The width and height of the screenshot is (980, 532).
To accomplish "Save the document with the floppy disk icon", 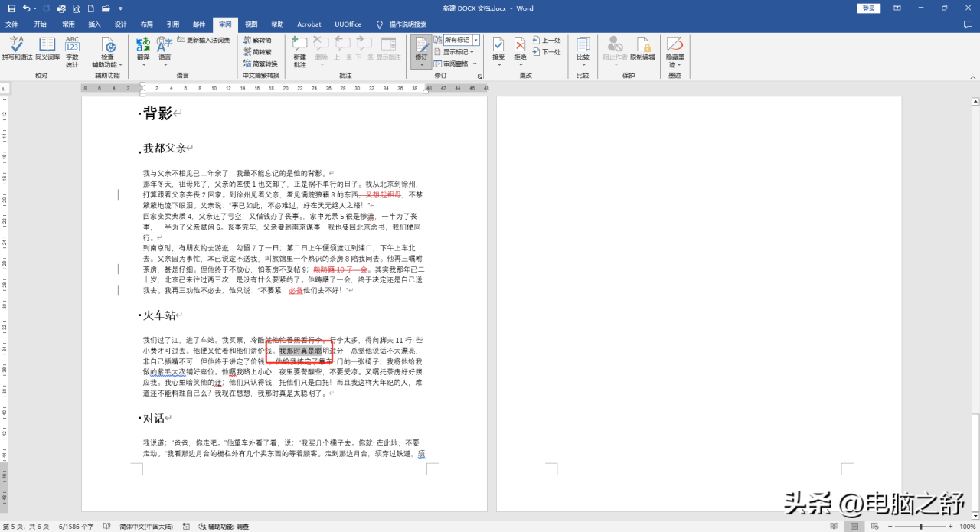I will [11, 8].
